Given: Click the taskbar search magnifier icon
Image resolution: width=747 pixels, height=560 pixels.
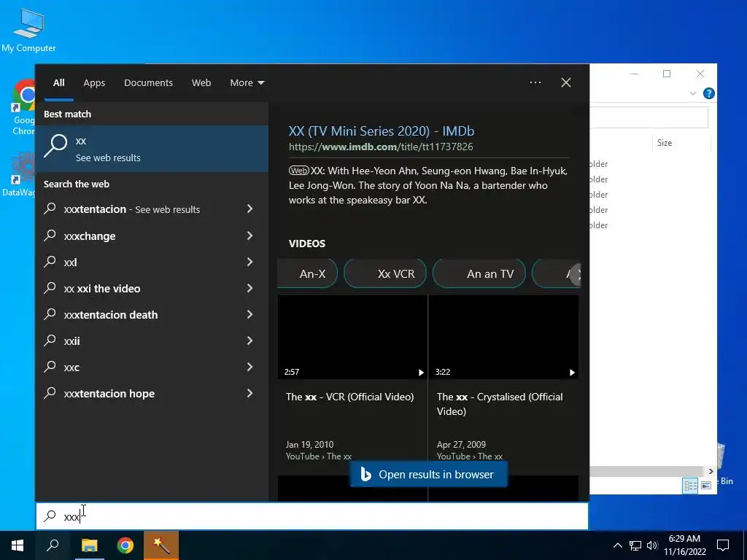Looking at the screenshot, I should click(53, 545).
